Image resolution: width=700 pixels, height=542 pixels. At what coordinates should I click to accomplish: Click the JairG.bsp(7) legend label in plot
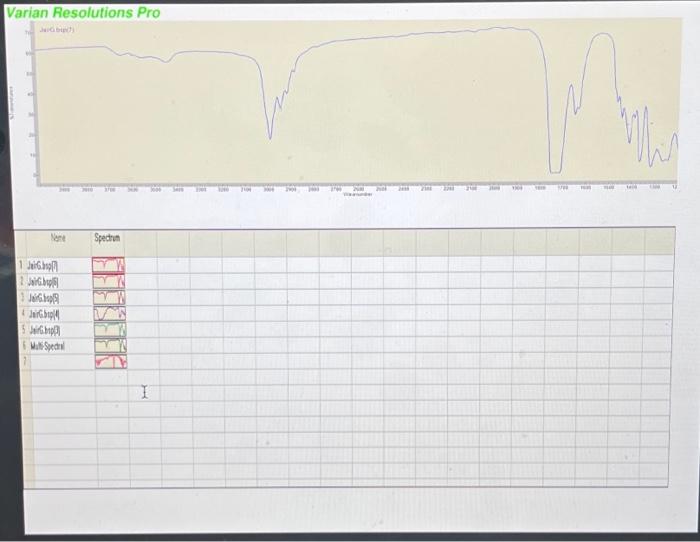pyautogui.click(x=57, y=30)
